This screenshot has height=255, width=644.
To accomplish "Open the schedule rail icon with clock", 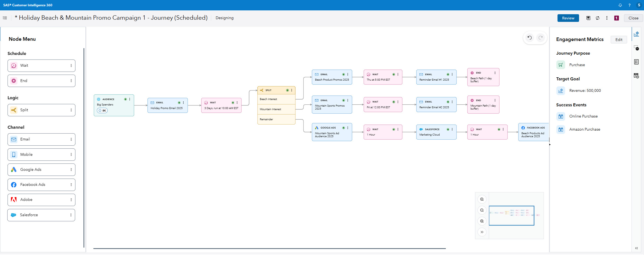I will tap(636, 76).
